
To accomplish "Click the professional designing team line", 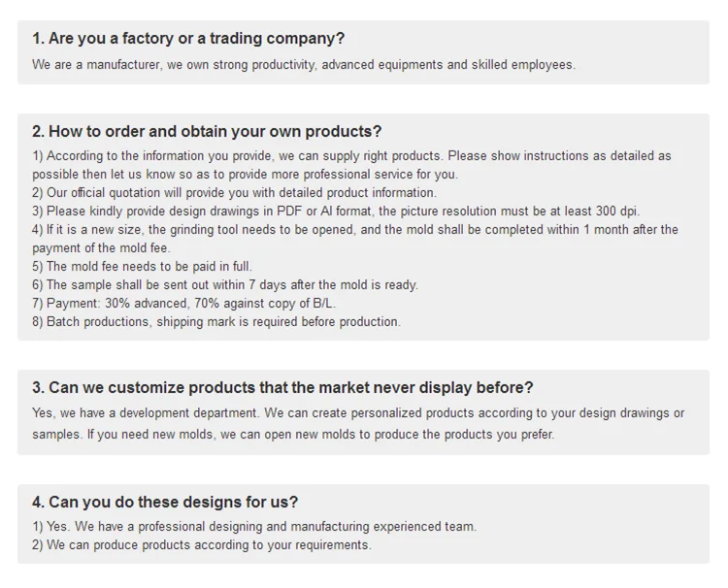I will [x=254, y=526].
